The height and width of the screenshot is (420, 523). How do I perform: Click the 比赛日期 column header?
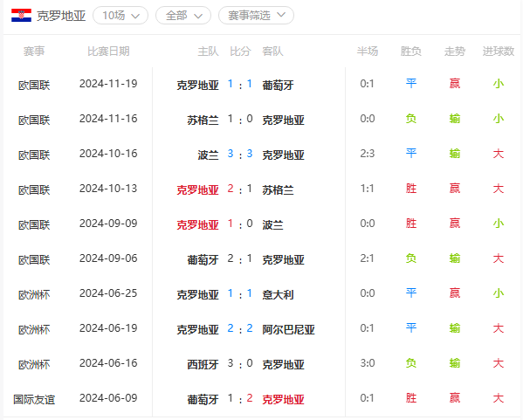tap(108, 52)
